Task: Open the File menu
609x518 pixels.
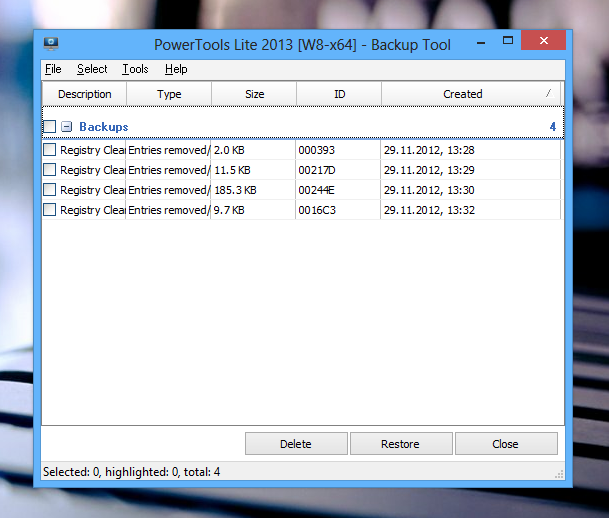Action: point(53,69)
